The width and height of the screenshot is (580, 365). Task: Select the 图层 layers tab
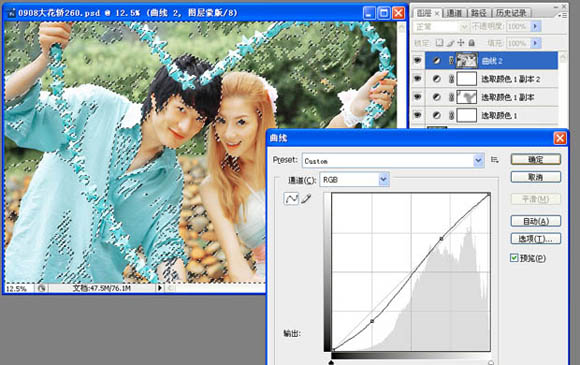pyautogui.click(x=424, y=13)
